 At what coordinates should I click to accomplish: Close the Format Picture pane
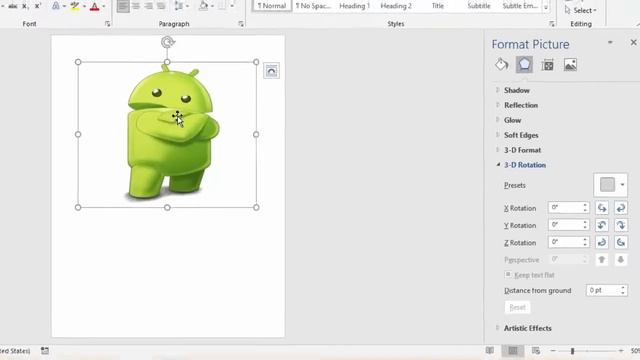click(633, 42)
